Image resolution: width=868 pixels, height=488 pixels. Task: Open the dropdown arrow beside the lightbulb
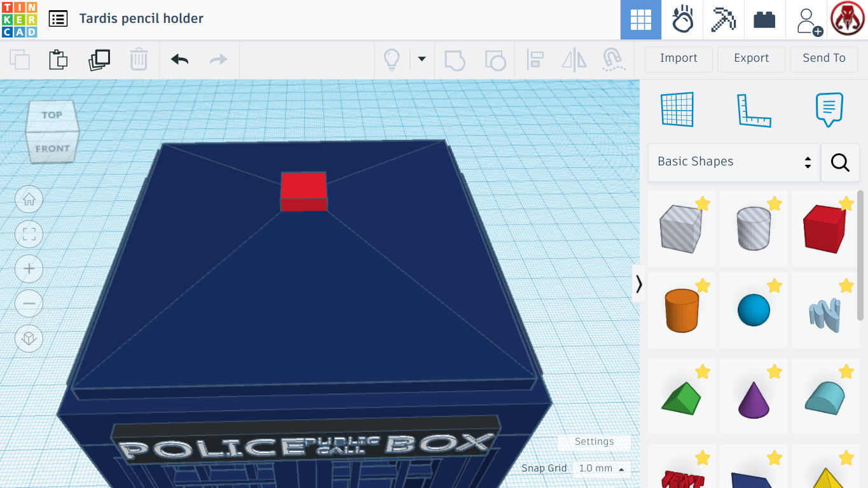coord(421,60)
